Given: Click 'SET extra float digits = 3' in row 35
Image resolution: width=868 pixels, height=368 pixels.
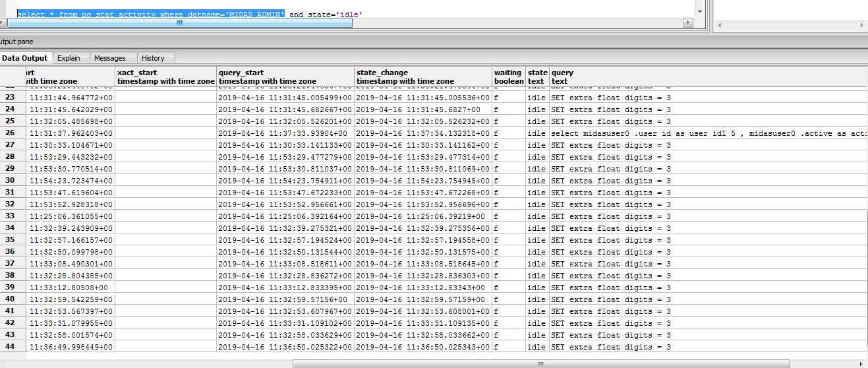Looking at the screenshot, I should tap(709, 239).
